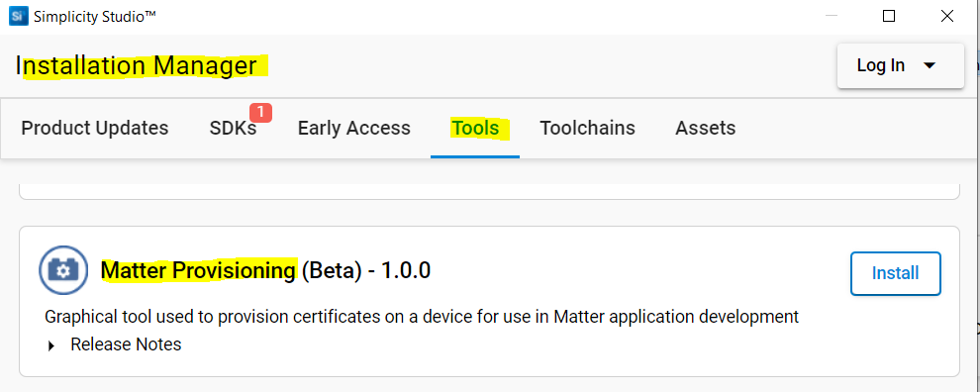Open the Assets tab

(x=705, y=128)
